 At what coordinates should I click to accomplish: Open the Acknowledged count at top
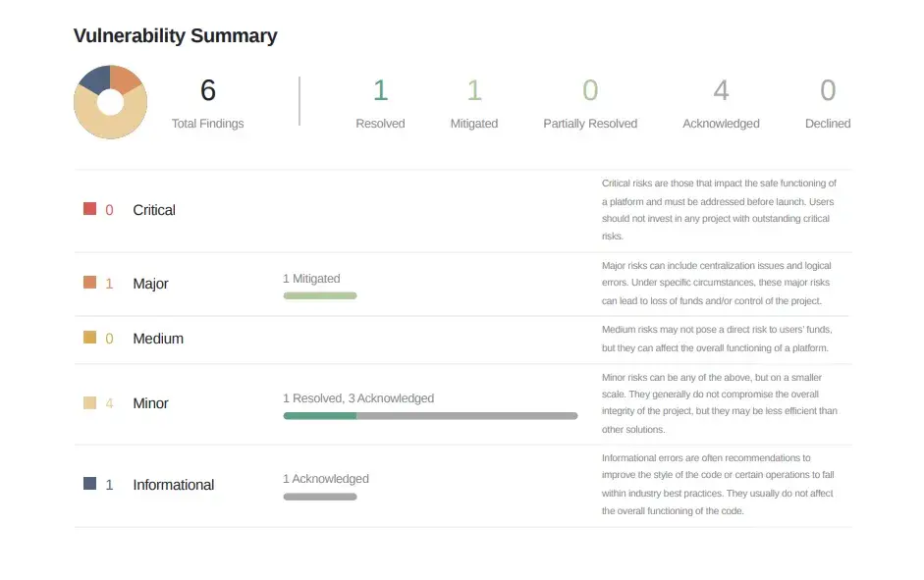[x=722, y=90]
